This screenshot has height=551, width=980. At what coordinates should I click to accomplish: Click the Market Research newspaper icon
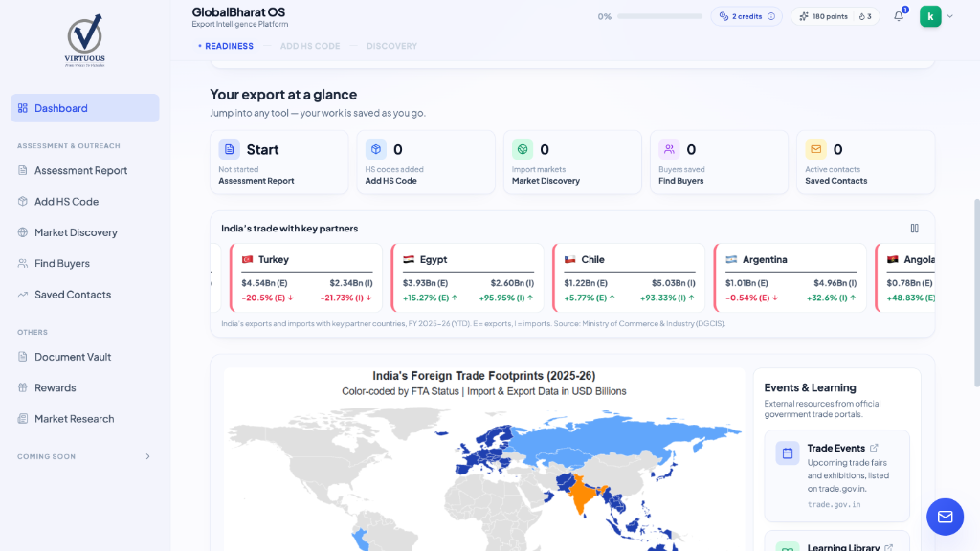click(23, 419)
